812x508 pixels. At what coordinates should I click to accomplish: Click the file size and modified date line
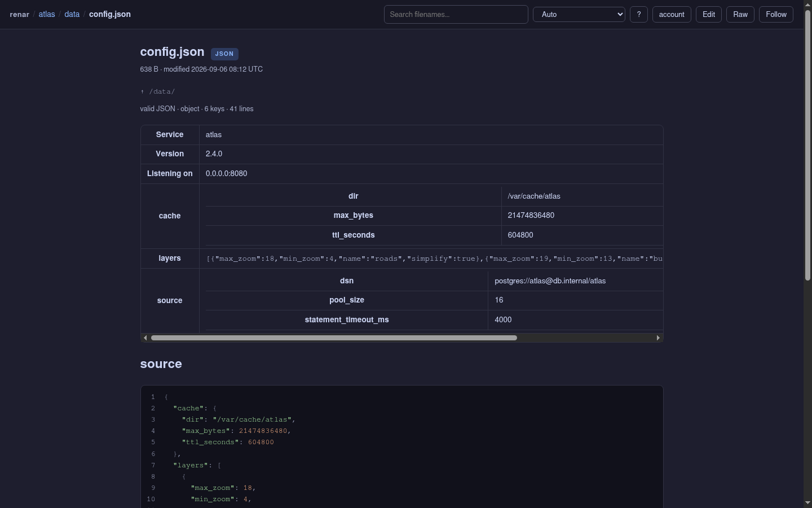tap(201, 69)
